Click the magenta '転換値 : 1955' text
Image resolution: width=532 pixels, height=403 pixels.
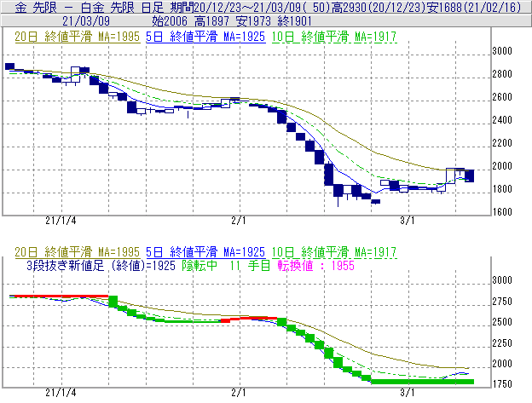coord(315,265)
